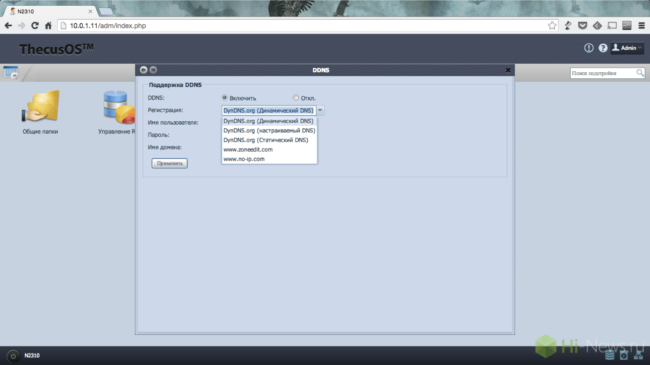Go forward in the browser
650x365 pixels.
click(x=22, y=26)
